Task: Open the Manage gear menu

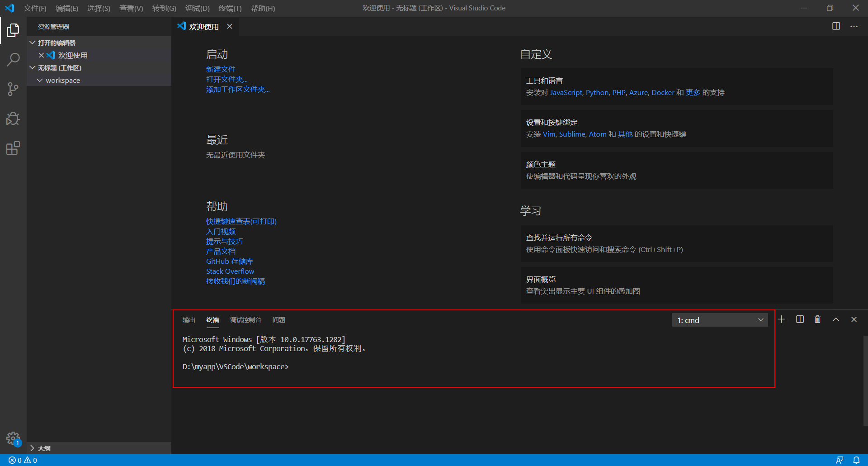Action: [x=13, y=438]
